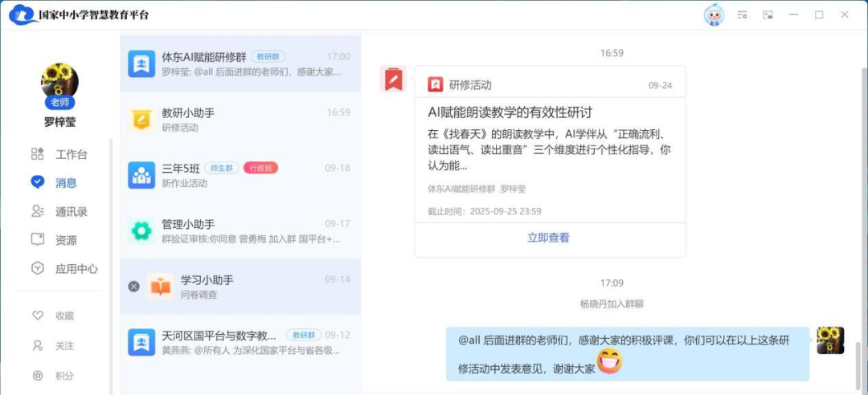Click the 立即查看 link on activity card
The width and height of the screenshot is (868, 395).
pos(548,238)
